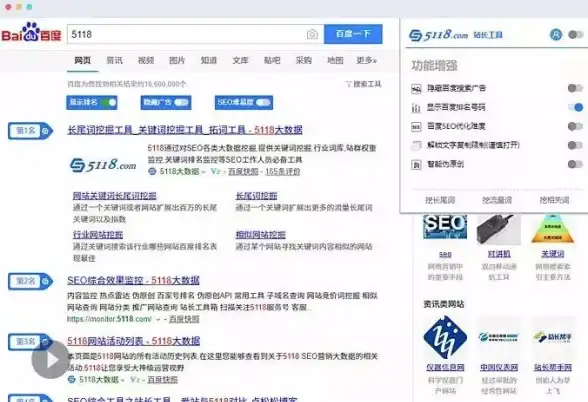Switch to the 视频 tab

[146, 60]
